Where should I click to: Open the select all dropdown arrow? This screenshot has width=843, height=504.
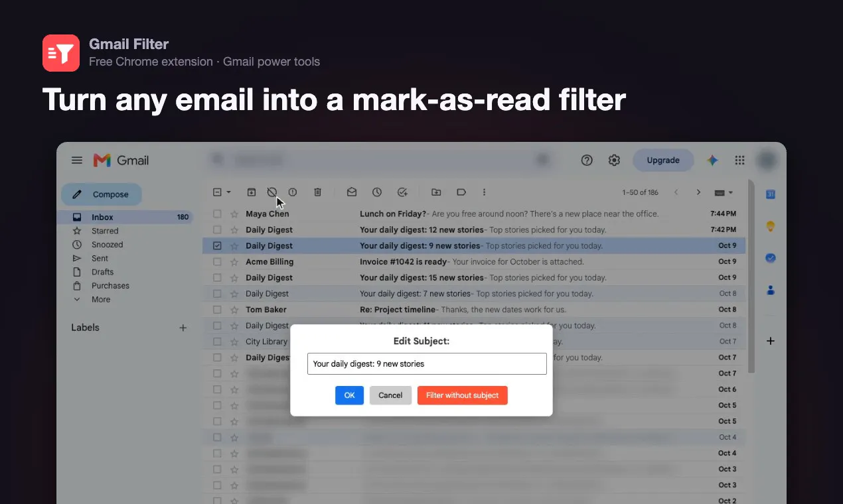tap(229, 192)
